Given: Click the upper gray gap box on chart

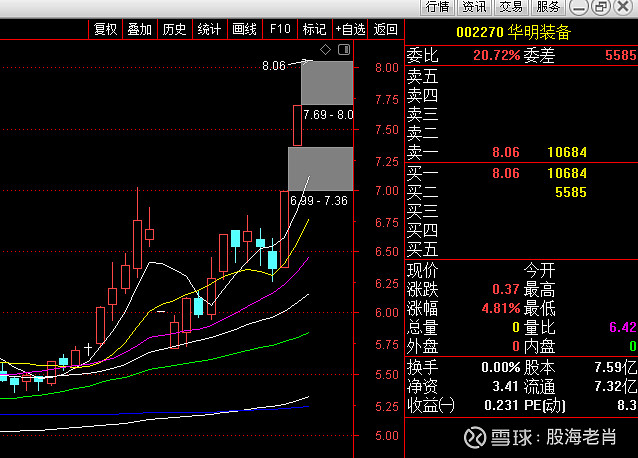Looking at the screenshot, I should coord(327,83).
